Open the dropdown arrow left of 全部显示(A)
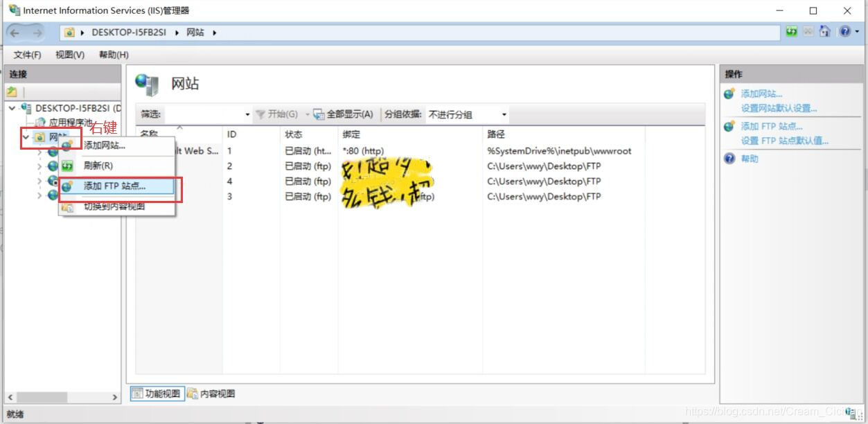This screenshot has height=424, width=868. tap(307, 114)
